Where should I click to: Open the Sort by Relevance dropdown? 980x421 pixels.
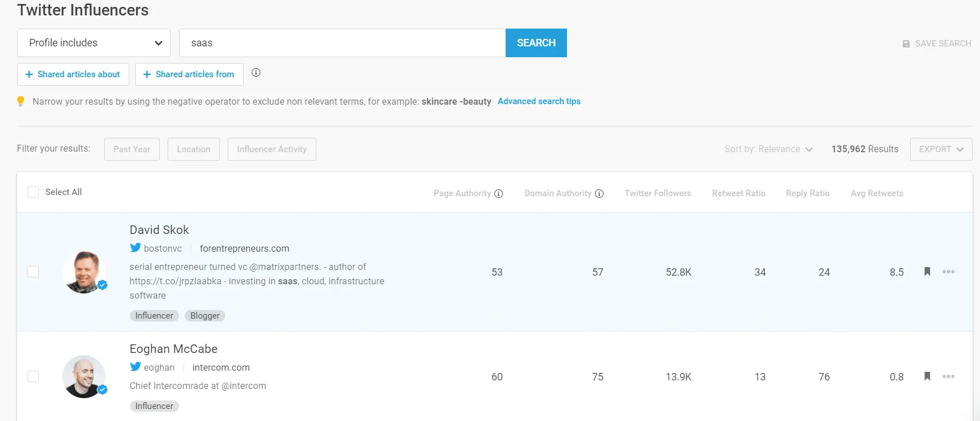pos(768,149)
